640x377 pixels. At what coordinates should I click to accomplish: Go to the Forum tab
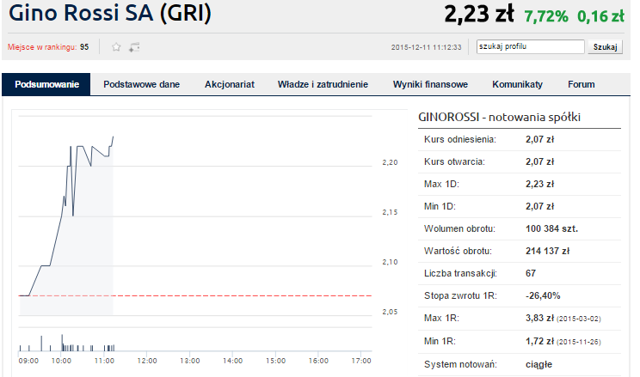[581, 84]
